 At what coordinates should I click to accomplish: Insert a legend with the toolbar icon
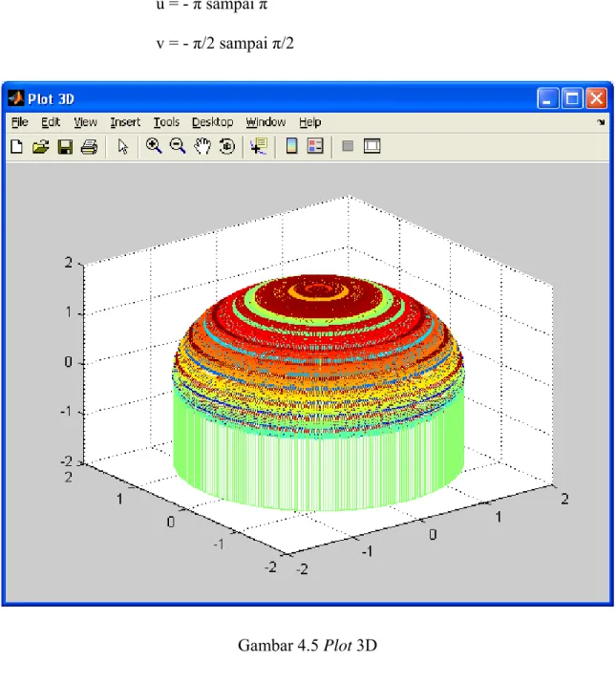(x=315, y=146)
